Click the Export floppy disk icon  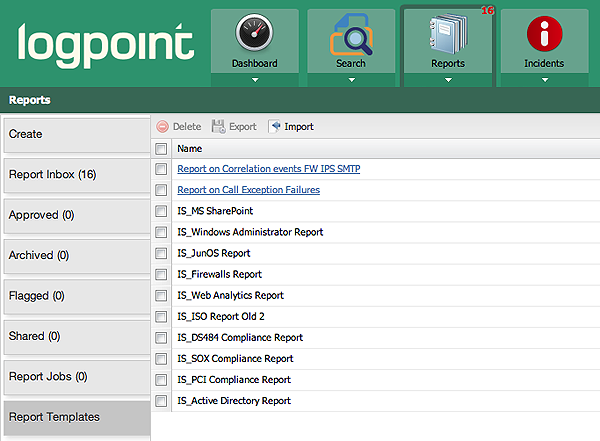218,127
